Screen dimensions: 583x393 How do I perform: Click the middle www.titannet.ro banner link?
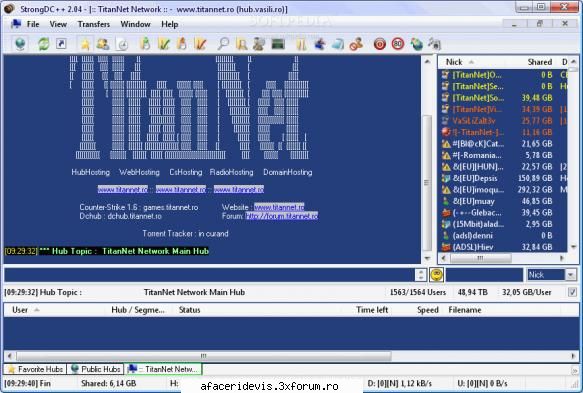tap(181, 189)
